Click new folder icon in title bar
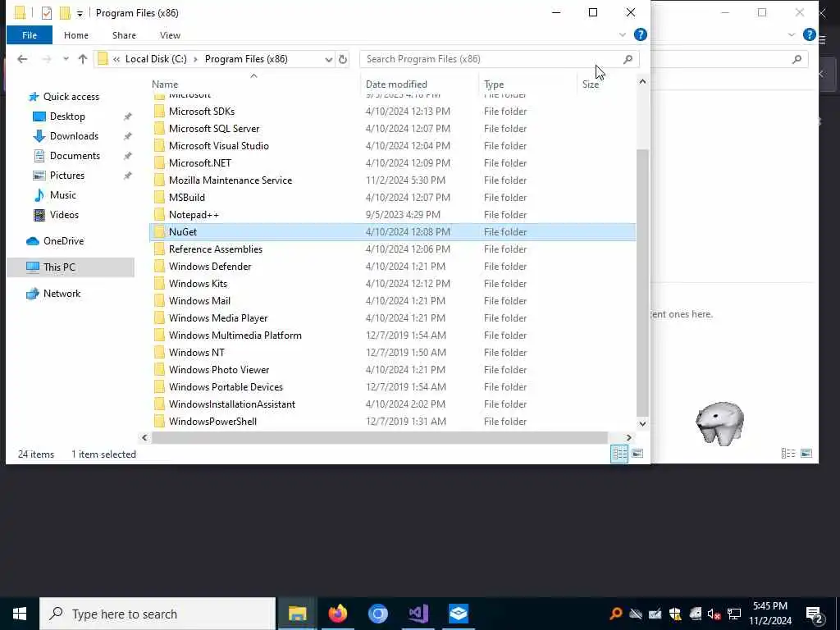This screenshot has height=630, width=840. [x=65, y=13]
